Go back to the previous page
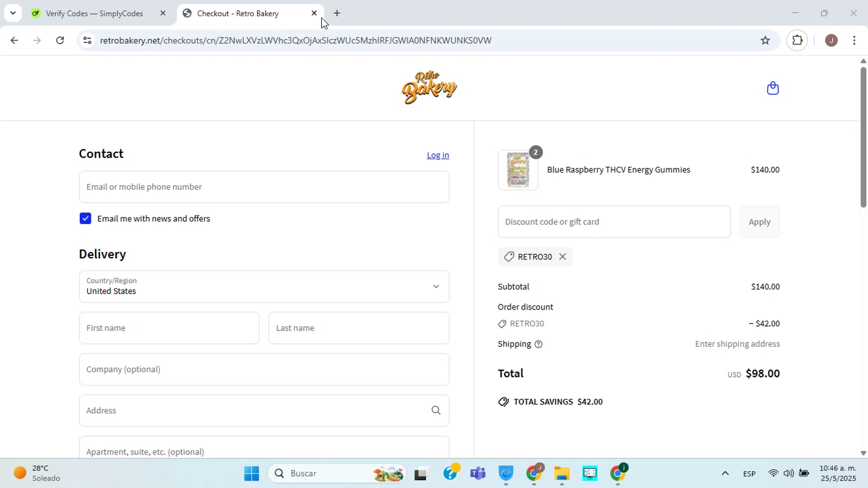 (x=14, y=41)
